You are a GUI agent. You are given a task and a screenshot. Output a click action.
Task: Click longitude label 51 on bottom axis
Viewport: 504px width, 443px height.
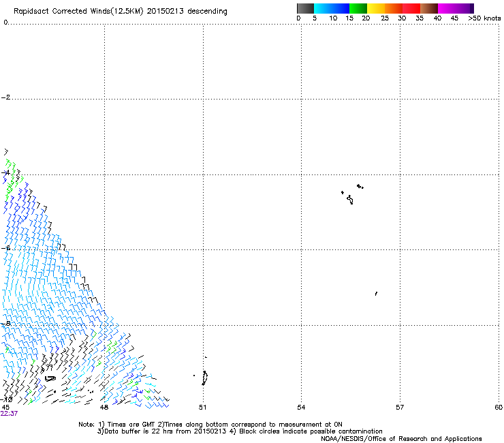pos(202,408)
